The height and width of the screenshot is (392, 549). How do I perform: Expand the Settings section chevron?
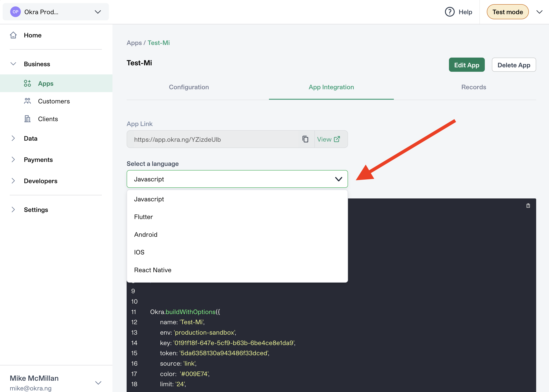(13, 209)
